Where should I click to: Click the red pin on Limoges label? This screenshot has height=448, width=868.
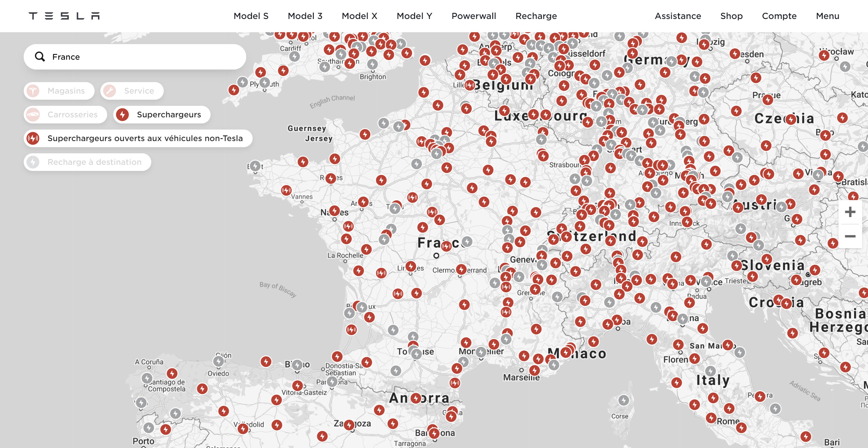coord(411,266)
